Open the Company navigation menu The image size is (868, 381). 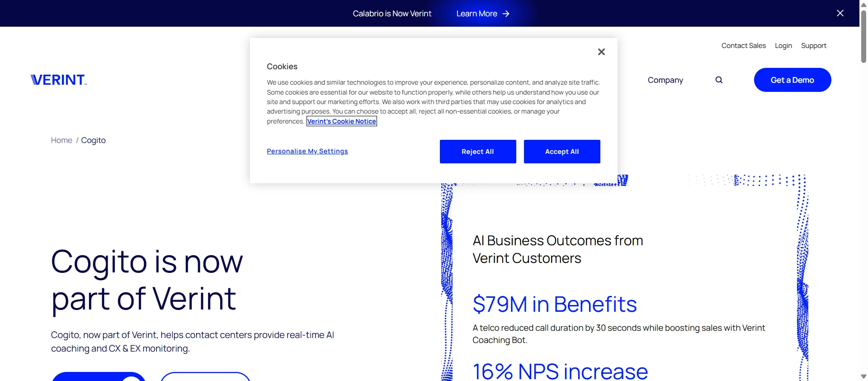coord(665,80)
